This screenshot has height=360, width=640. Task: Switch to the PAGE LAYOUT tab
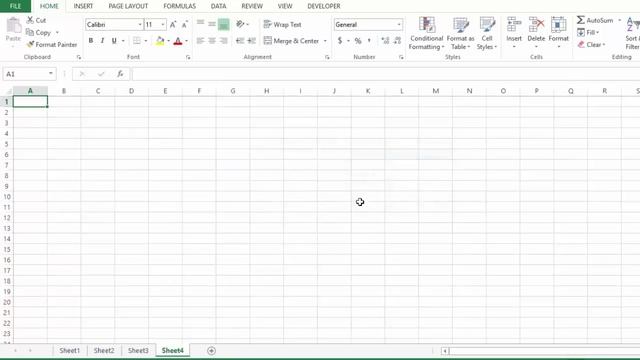(x=128, y=6)
